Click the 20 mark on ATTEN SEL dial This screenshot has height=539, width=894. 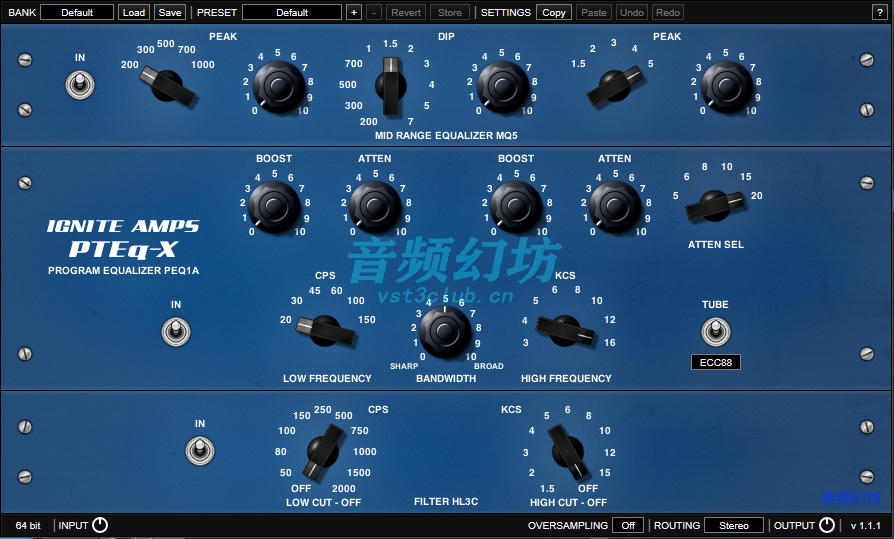757,196
